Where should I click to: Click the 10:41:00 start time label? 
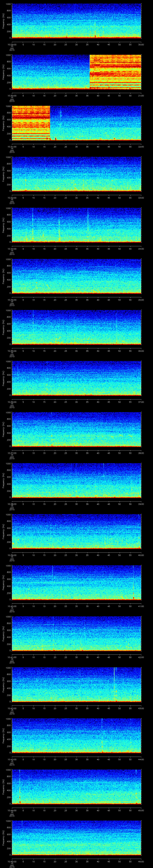click(x=12, y=657)
